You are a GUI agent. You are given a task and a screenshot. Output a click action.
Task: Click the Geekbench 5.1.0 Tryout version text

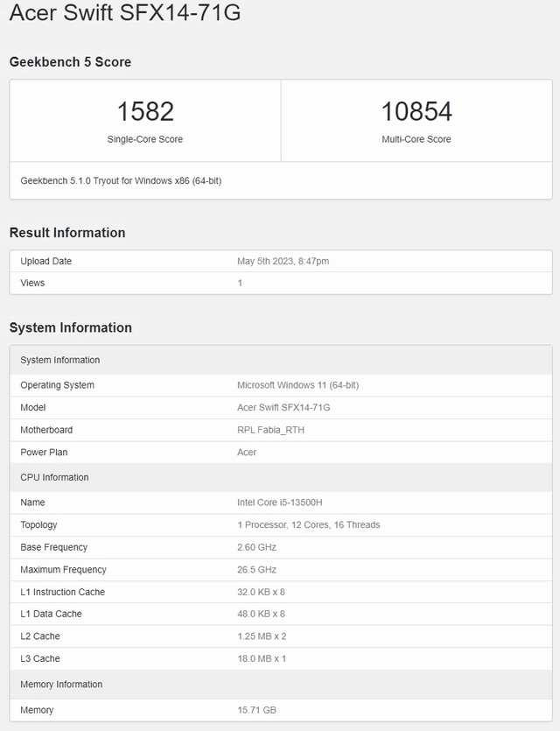(x=119, y=180)
